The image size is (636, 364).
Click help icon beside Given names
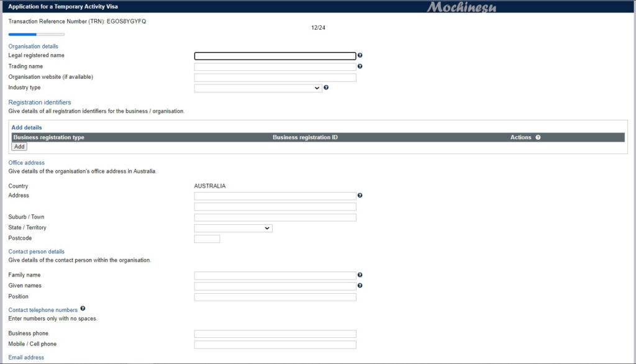360,285
